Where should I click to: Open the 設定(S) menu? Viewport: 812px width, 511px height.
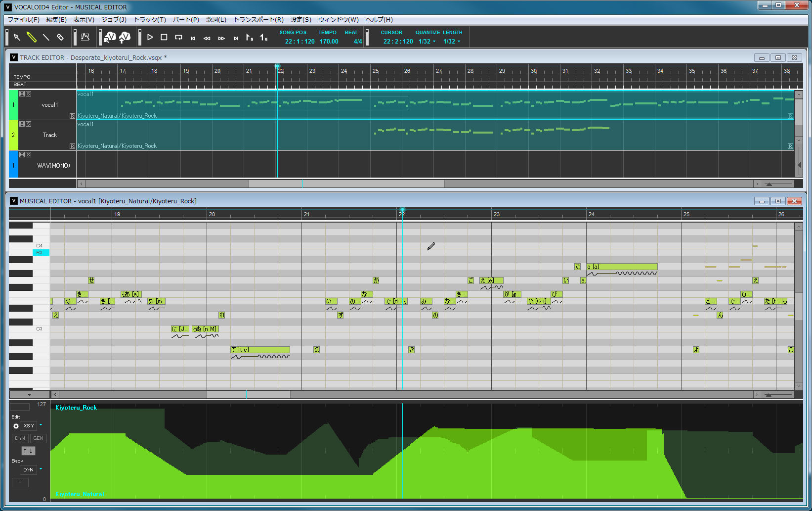300,20
